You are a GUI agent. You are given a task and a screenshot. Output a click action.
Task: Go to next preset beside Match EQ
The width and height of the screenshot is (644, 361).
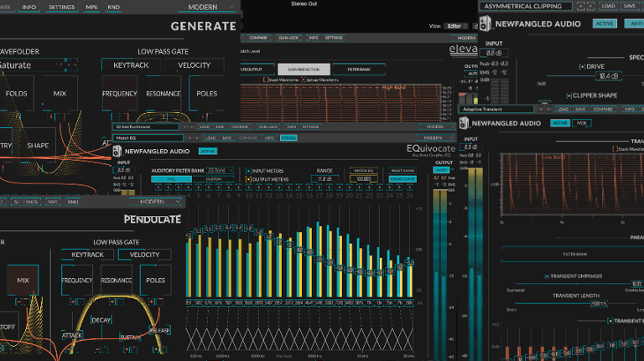(x=197, y=138)
